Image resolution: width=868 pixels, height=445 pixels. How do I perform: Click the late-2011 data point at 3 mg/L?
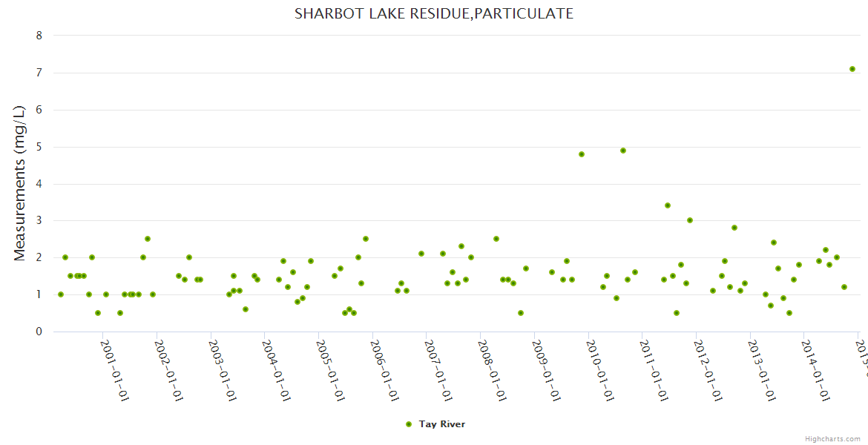point(690,220)
